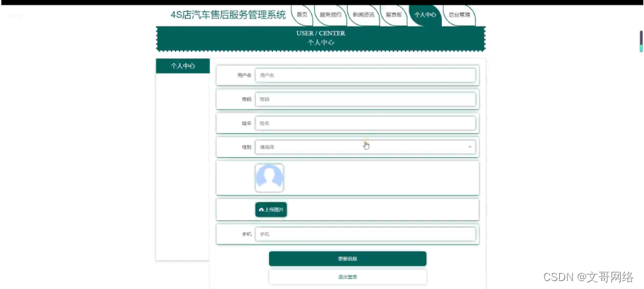Click into the 手机 input field
The width and height of the screenshot is (644, 289).
pos(365,234)
